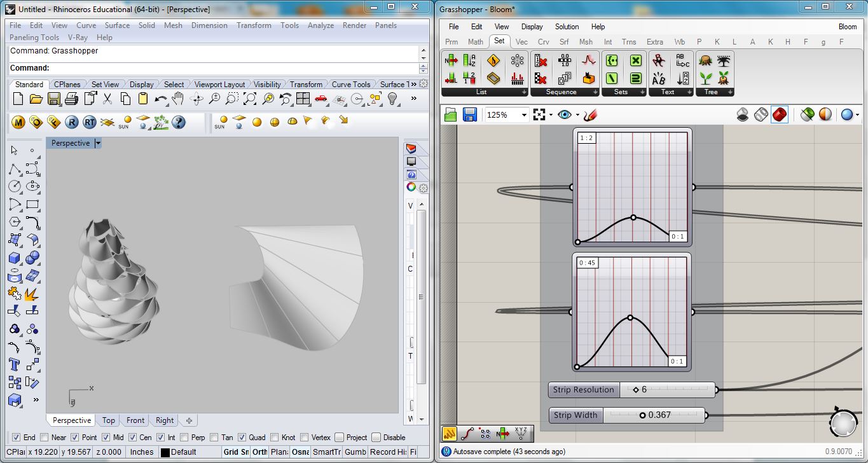The image size is (868, 463).
Task: Select the Pan hand tool
Action: tap(178, 99)
